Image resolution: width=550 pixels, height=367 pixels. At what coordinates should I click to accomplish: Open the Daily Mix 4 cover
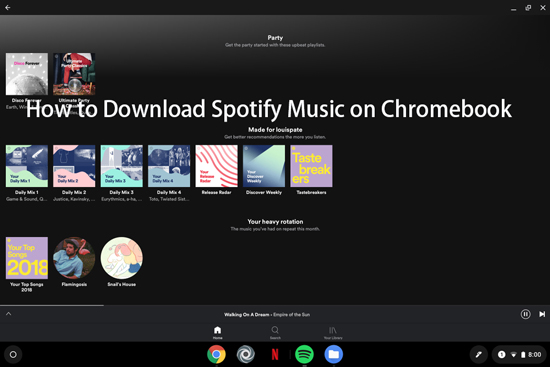[169, 166]
